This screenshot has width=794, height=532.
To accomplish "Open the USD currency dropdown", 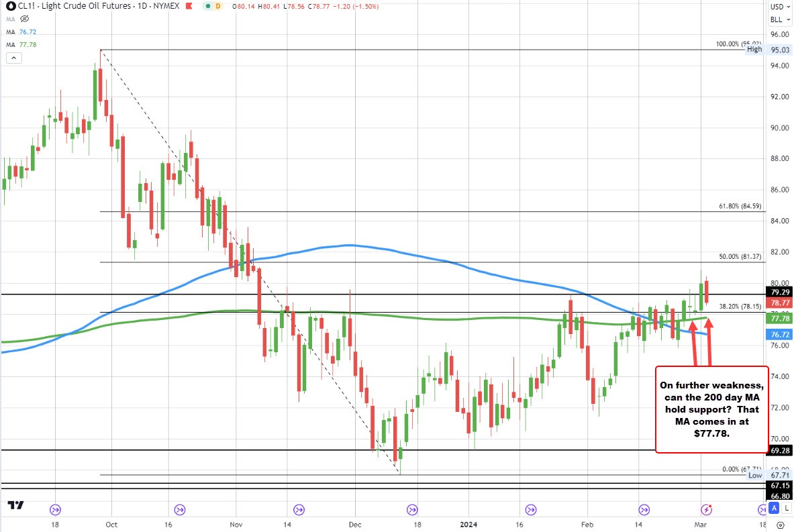I will [x=780, y=7].
